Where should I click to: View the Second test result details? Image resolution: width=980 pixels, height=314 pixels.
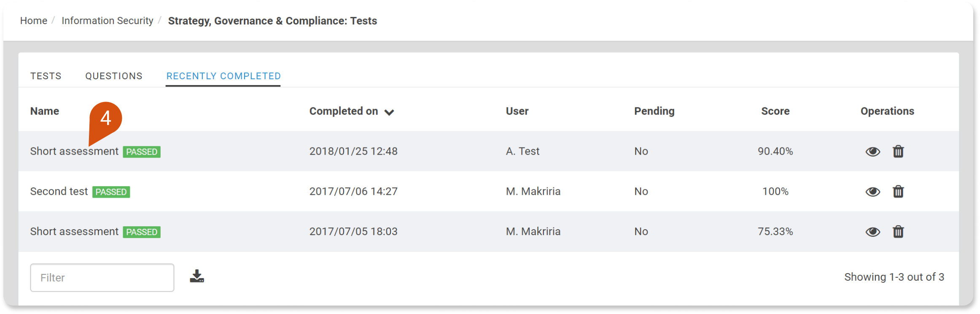tap(872, 192)
